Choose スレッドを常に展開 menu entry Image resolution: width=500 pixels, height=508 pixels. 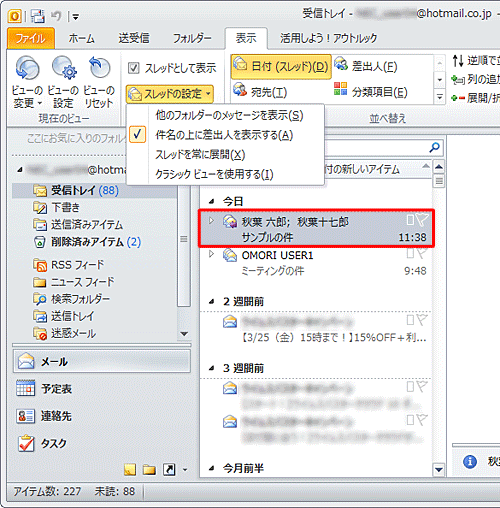tap(200, 155)
